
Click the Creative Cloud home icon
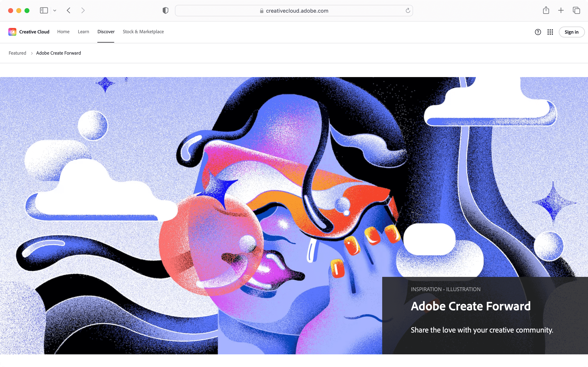coord(12,31)
